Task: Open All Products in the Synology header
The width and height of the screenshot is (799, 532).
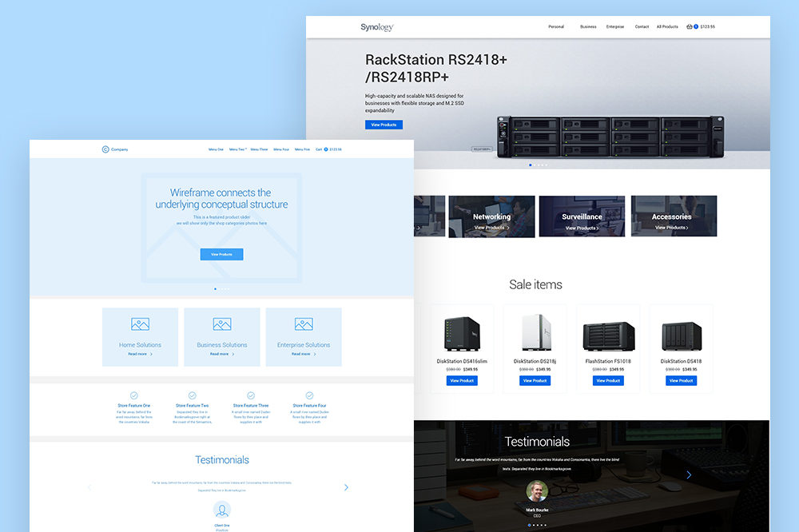Action: pyautogui.click(x=667, y=26)
